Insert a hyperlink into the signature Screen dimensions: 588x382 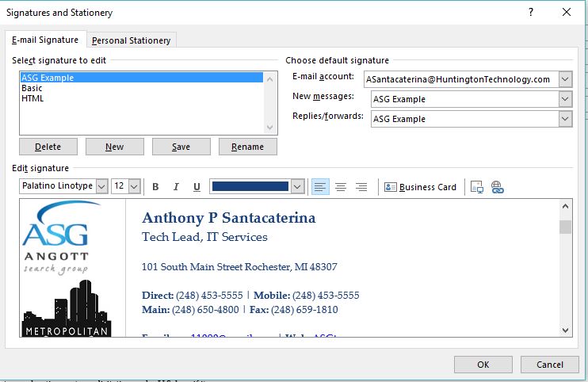[x=497, y=187]
